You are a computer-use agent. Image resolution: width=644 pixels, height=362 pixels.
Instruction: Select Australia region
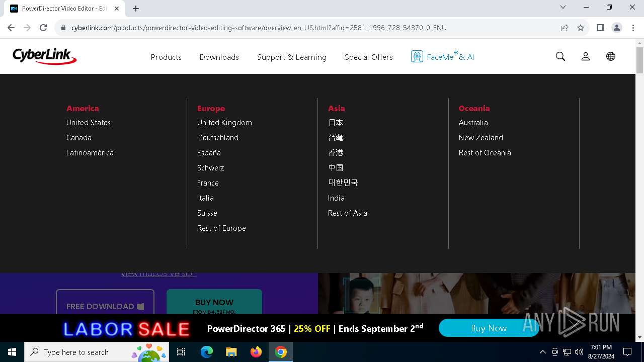pyautogui.click(x=473, y=123)
